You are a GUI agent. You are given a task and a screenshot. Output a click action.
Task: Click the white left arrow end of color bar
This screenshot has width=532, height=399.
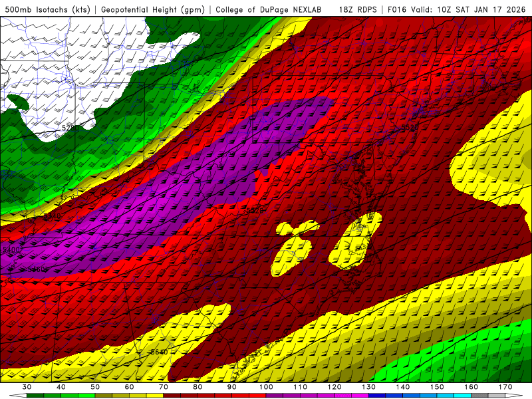click(x=18, y=396)
